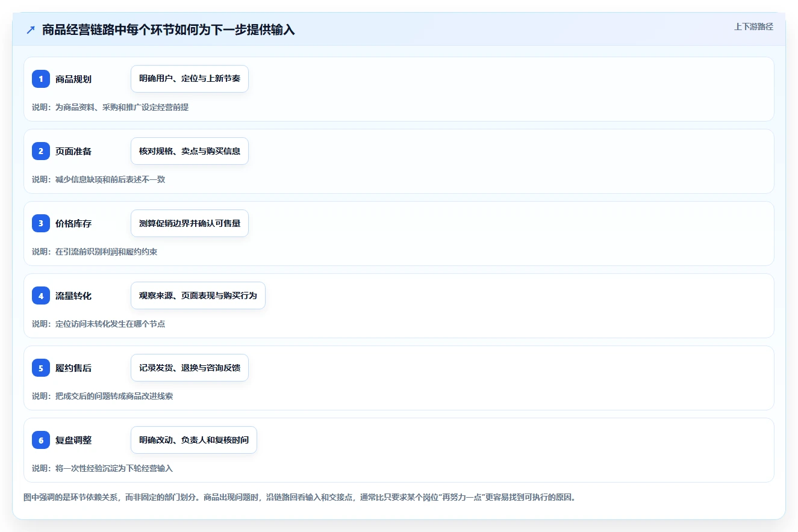
Task: Click the 页面准备 step name
Action: (73, 151)
